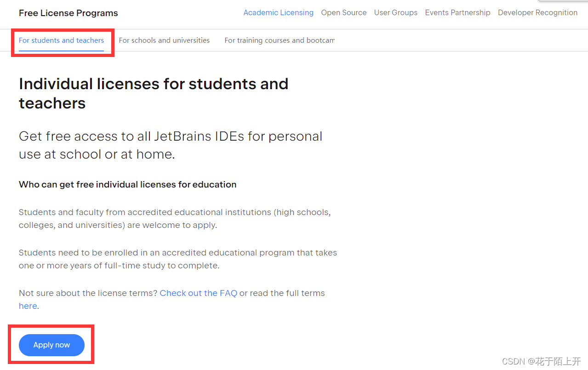The width and height of the screenshot is (588, 370).
Task: Open the For training courses and bootcamps tab
Action: 279,40
